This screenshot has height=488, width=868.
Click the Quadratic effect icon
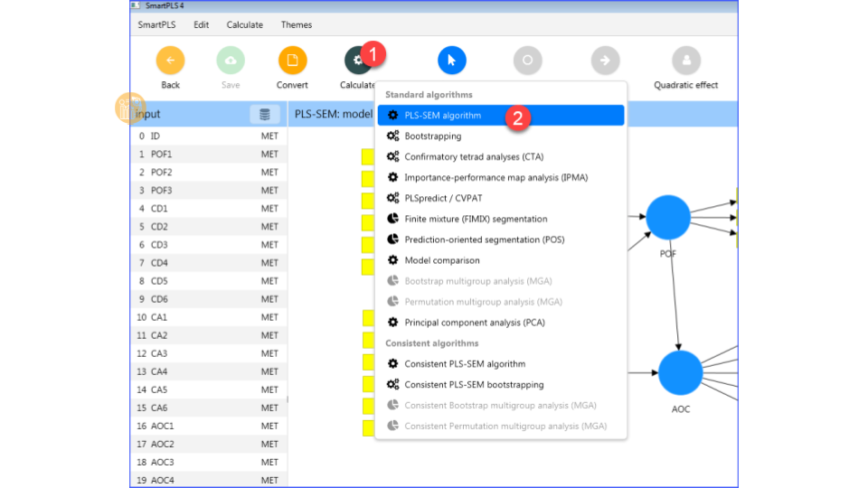coord(686,61)
